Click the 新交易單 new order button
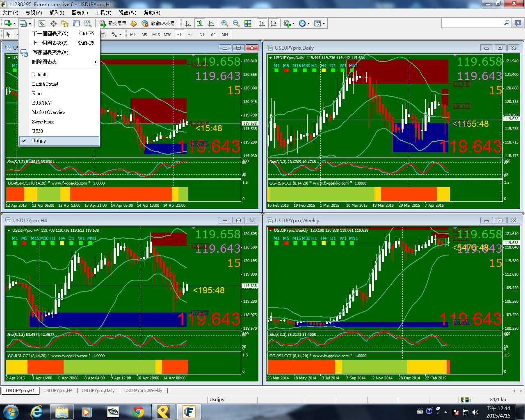This screenshot has width=525, height=420. click(113, 23)
